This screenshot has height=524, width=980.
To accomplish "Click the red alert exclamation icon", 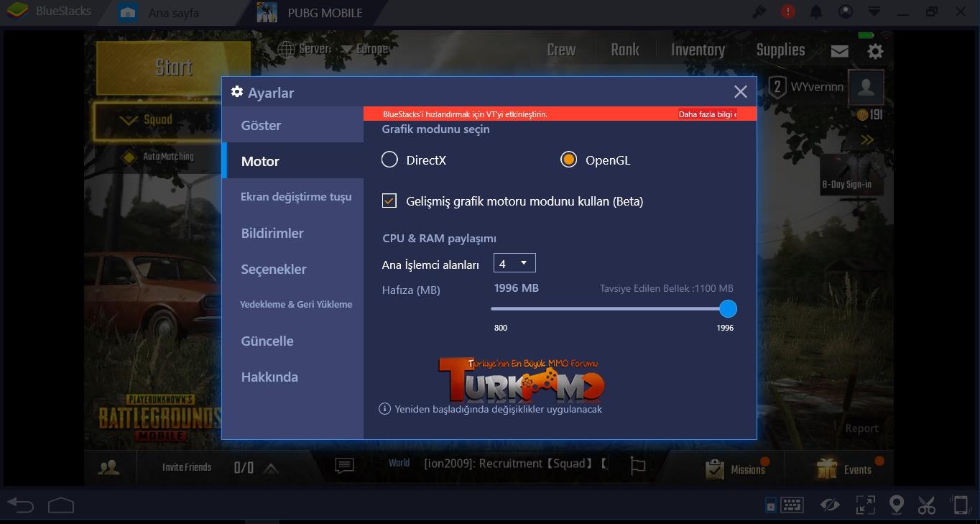I will (789, 12).
